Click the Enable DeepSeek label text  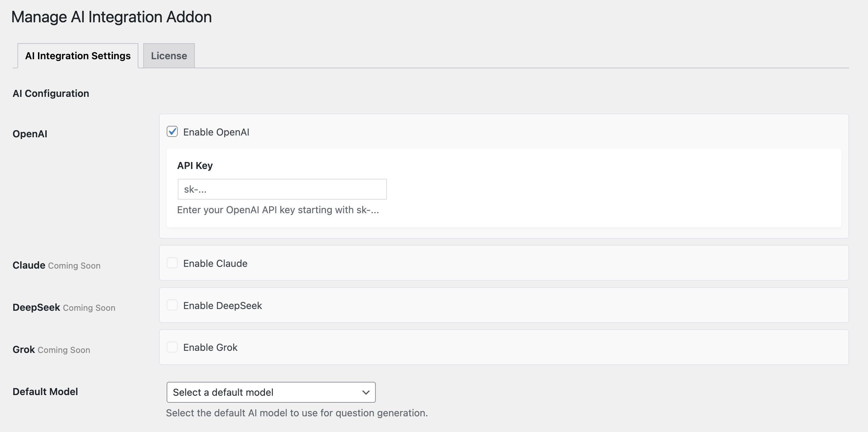tap(222, 306)
